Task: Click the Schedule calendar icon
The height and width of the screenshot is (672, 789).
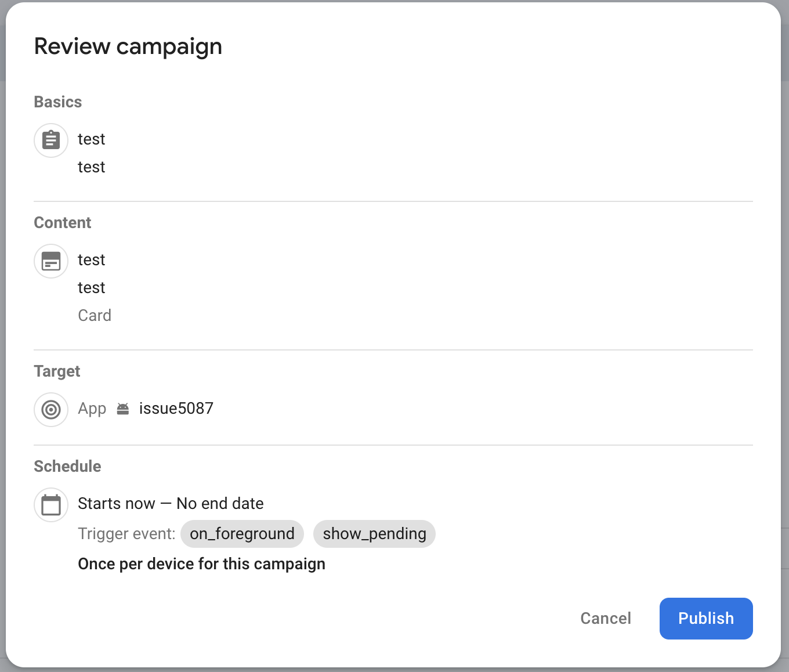Action: click(51, 505)
